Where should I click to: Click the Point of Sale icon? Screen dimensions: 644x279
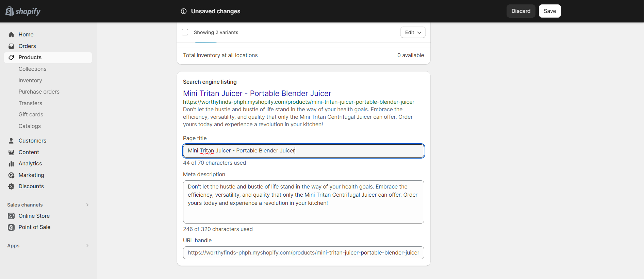point(11,227)
